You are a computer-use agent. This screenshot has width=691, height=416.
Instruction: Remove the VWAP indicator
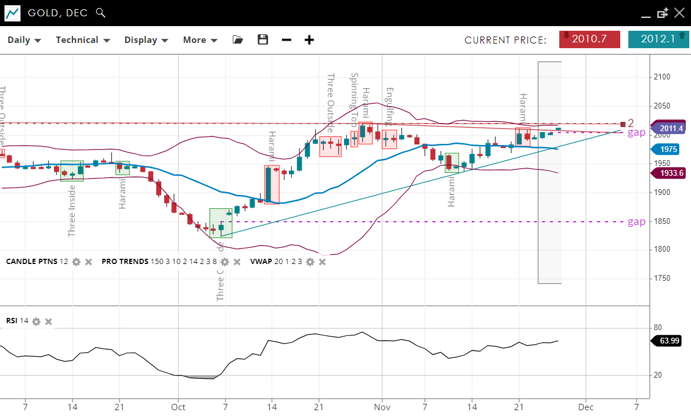[x=323, y=262]
